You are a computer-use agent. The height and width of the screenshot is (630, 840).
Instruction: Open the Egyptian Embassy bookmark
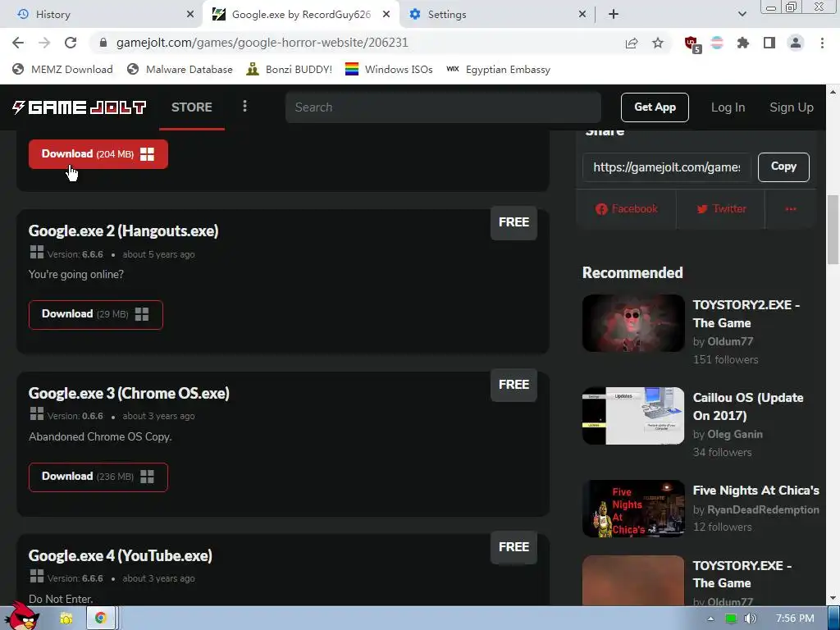pyautogui.click(x=498, y=69)
